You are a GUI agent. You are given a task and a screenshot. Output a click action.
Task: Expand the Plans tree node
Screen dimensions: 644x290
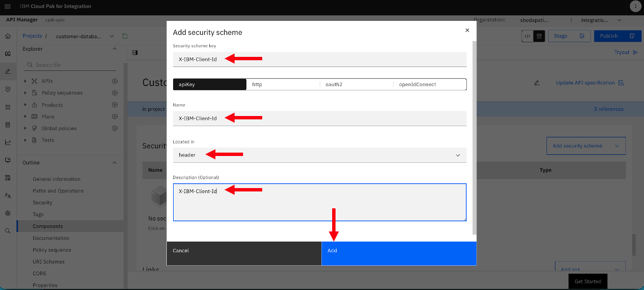[x=25, y=117]
